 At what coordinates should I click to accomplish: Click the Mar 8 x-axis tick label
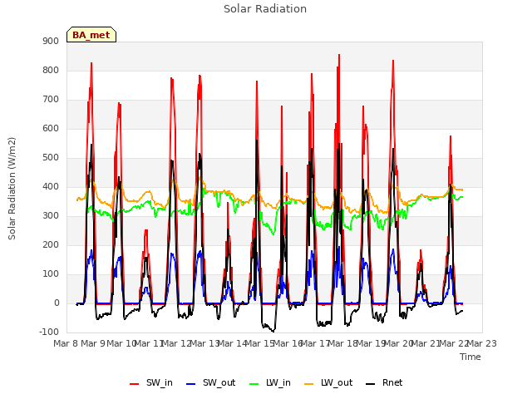[66, 343]
